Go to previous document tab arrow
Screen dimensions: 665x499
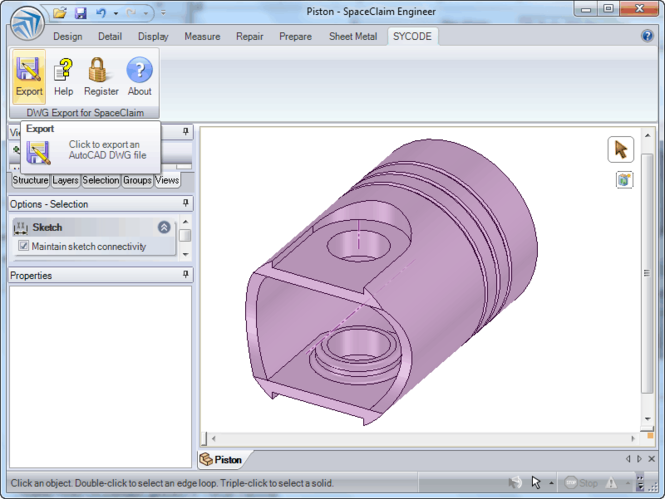628,459
